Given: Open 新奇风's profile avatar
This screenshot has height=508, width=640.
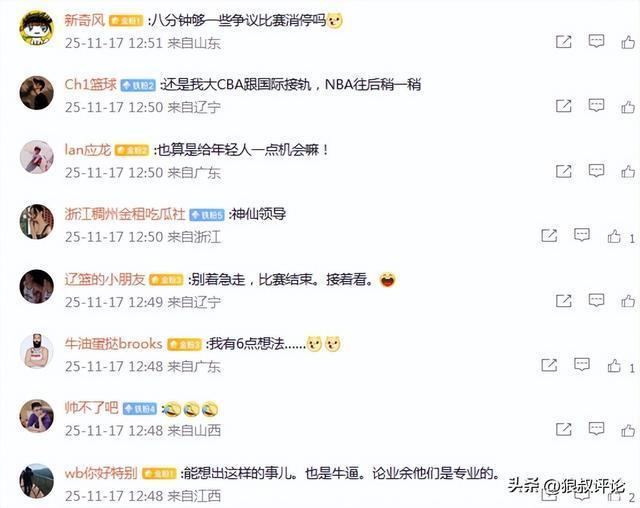Looking at the screenshot, I should pos(37,28).
